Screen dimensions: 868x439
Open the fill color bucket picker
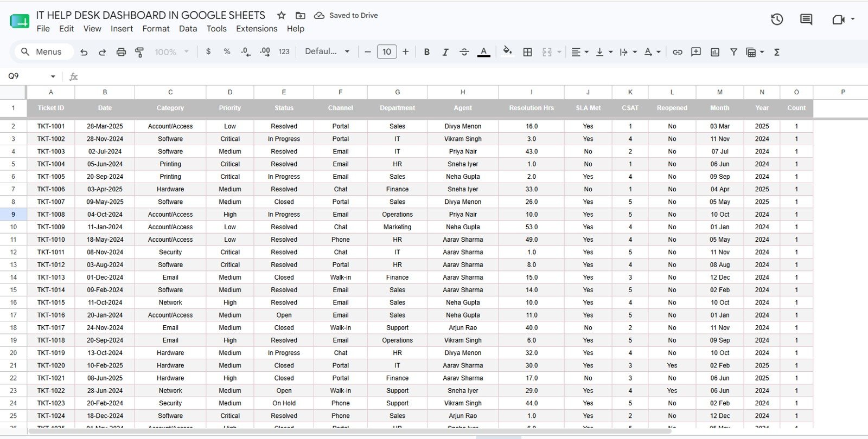pyautogui.click(x=507, y=51)
